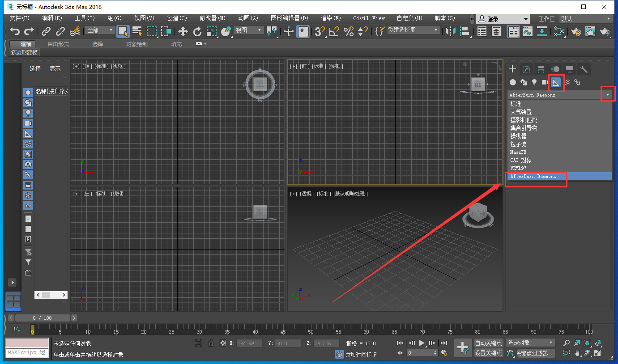Click the Select and Place tool

tap(226, 31)
